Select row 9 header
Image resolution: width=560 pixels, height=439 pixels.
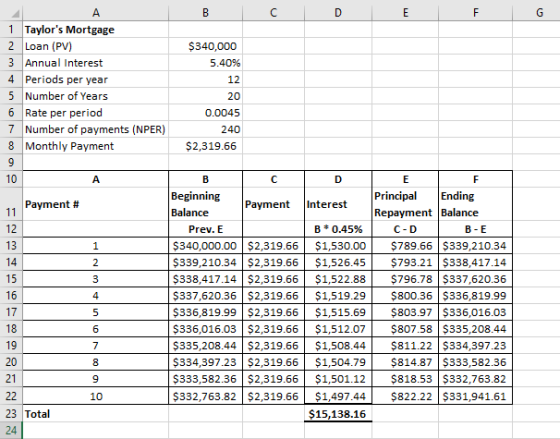pyautogui.click(x=11, y=163)
